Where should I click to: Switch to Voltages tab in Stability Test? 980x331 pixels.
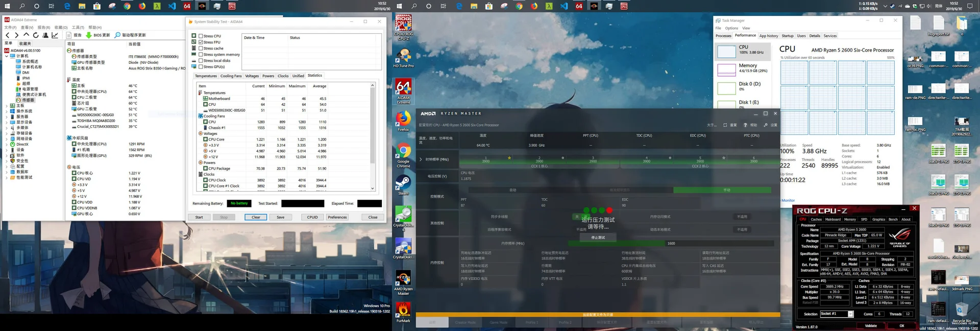pos(252,76)
